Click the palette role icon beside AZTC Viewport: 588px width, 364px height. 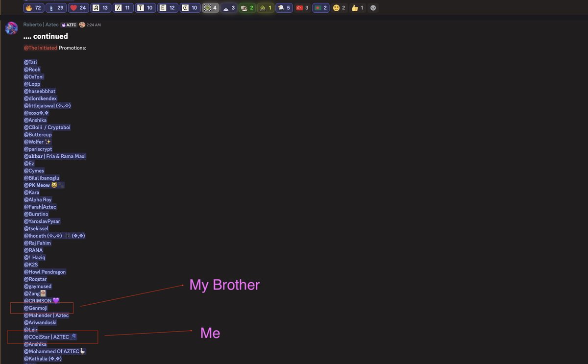click(82, 24)
